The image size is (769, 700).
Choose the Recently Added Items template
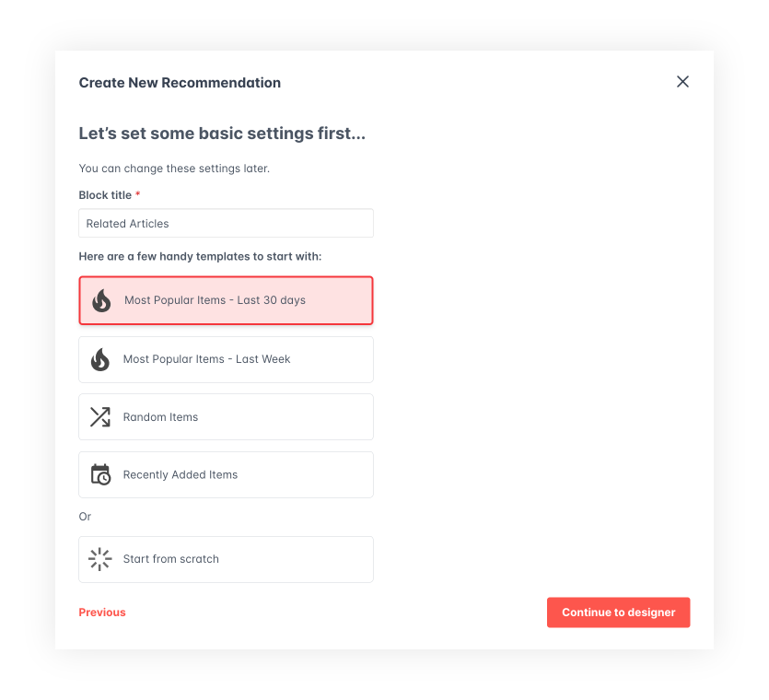point(226,474)
